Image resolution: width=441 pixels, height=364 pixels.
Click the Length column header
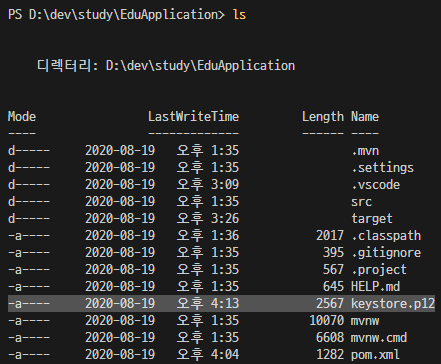pyautogui.click(x=323, y=117)
